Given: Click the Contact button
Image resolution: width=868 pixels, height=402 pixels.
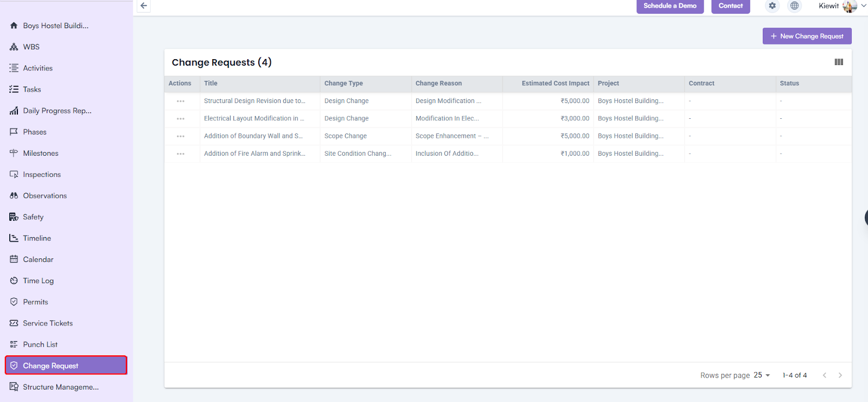Looking at the screenshot, I should click(730, 6).
